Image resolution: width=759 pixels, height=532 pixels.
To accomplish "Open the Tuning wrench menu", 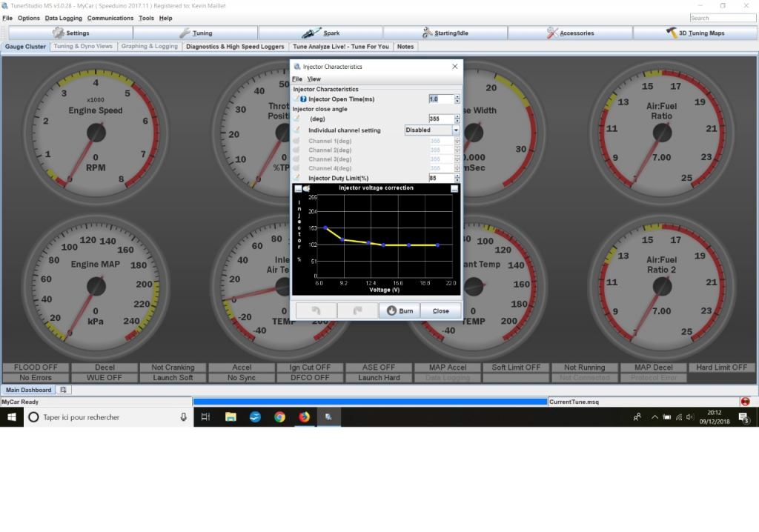I will [x=196, y=33].
